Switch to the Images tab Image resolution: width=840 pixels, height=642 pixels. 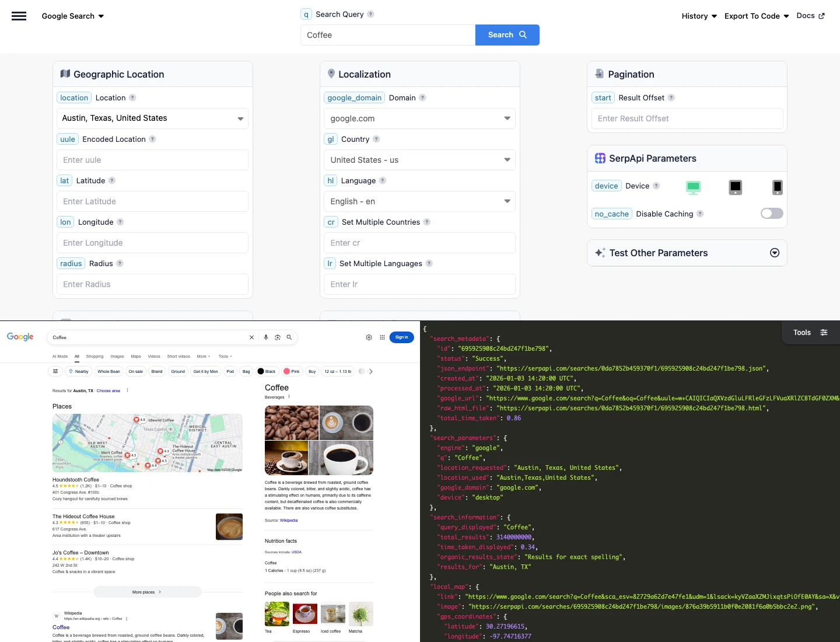tap(117, 356)
